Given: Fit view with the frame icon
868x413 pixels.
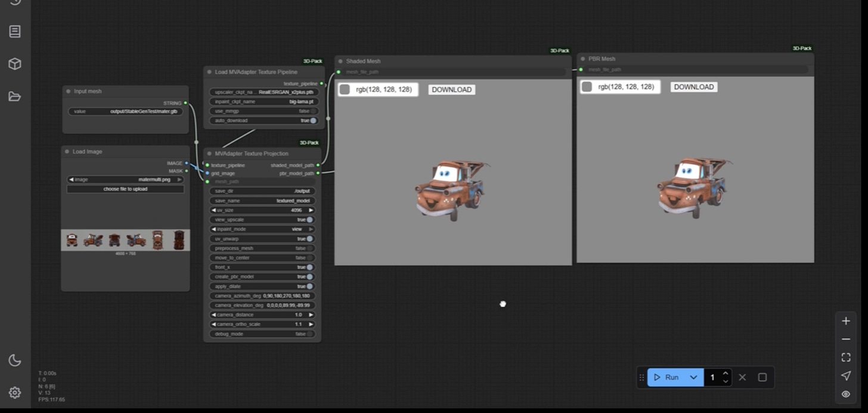Looking at the screenshot, I should pos(845,357).
